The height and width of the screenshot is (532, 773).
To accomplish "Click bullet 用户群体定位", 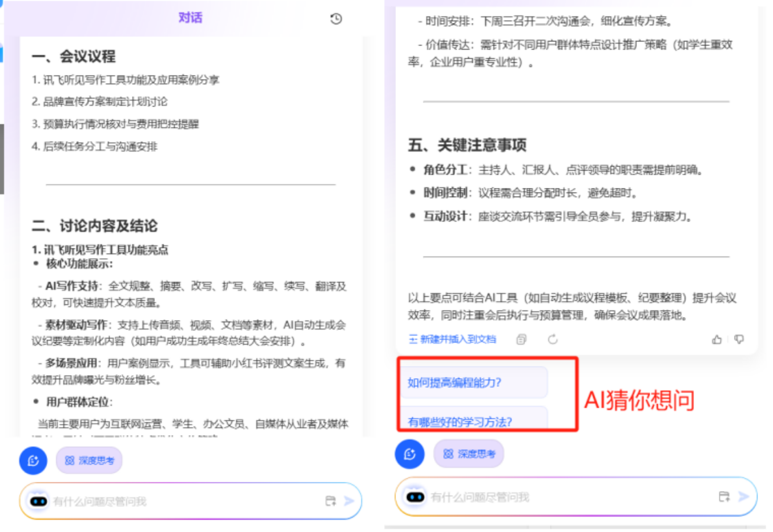I will click(x=79, y=402).
